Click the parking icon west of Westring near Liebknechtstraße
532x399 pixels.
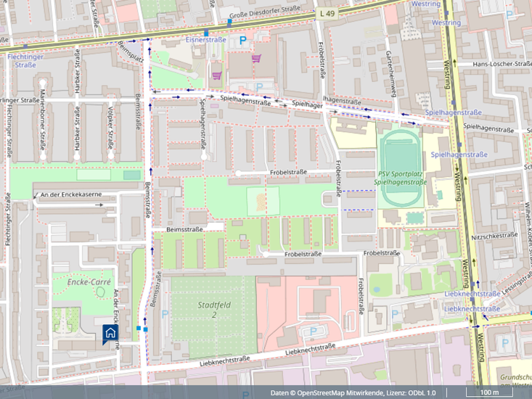pyautogui.click(x=395, y=314)
